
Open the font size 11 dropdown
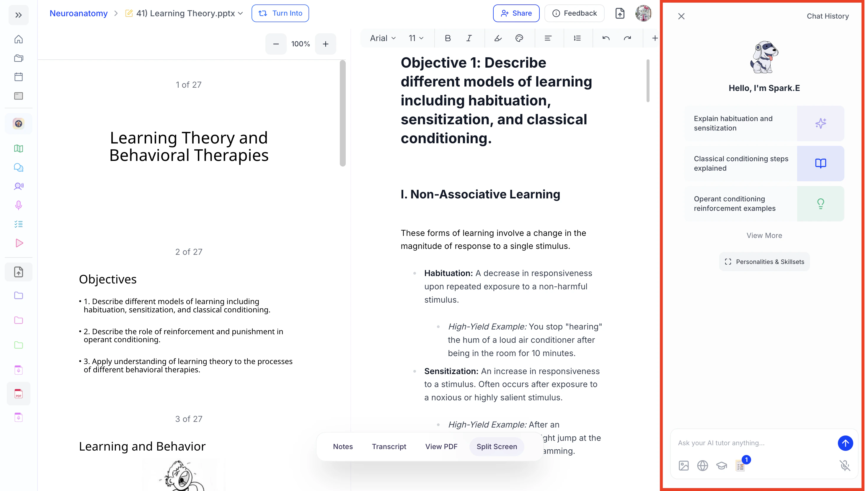click(416, 38)
